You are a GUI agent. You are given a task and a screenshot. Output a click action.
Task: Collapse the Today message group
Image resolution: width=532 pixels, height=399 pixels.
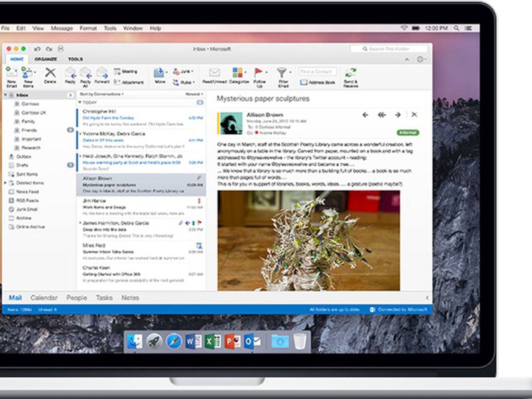coord(80,103)
